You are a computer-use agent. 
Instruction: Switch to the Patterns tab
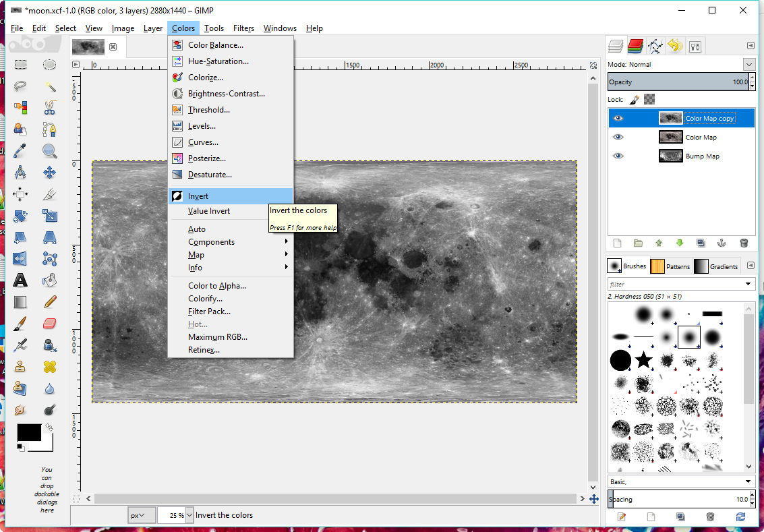tap(670, 266)
